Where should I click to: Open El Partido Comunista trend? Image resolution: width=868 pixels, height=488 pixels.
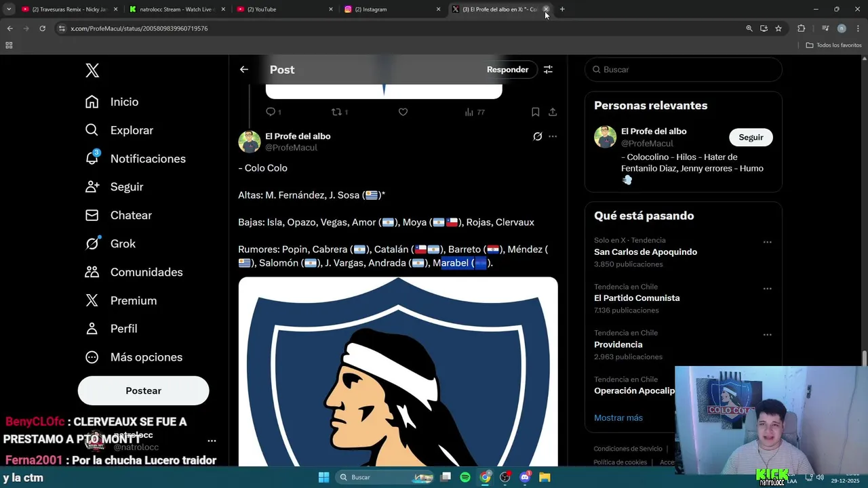637,298
